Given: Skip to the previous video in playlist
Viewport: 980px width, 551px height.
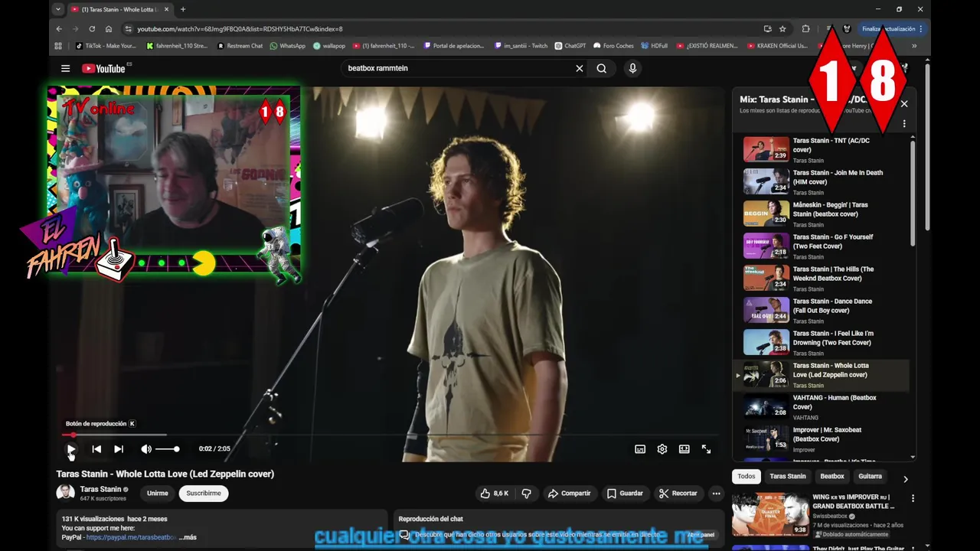Looking at the screenshot, I should 96,449.
